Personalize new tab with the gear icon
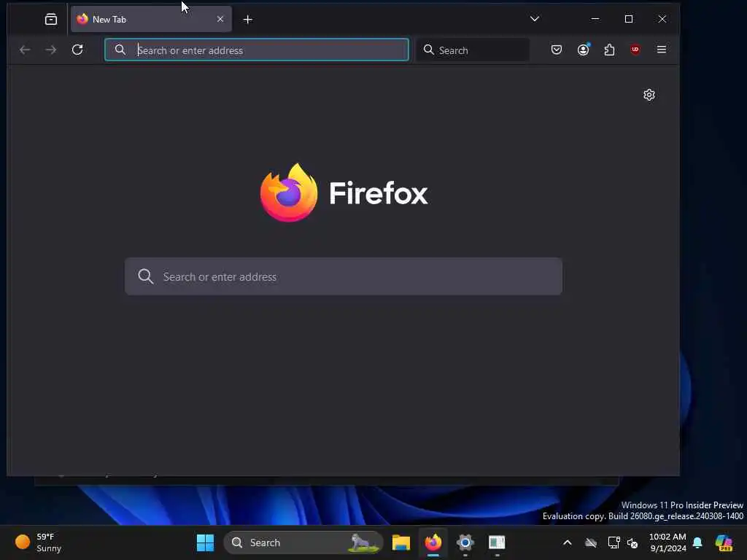Image resolution: width=747 pixels, height=560 pixels. tap(649, 95)
